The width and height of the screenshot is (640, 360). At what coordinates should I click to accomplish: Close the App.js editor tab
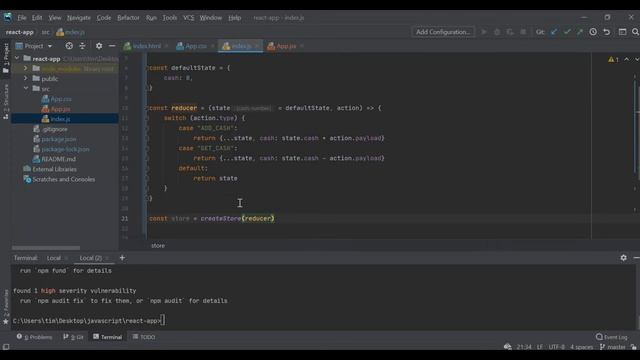click(x=302, y=46)
